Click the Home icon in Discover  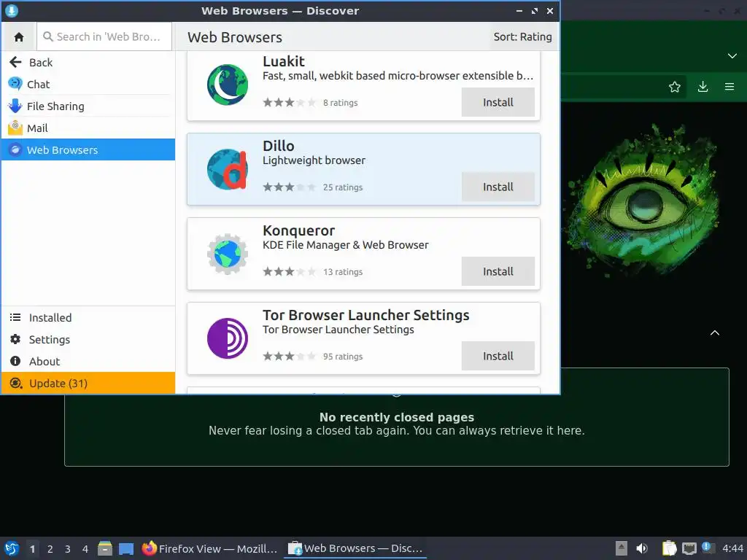[19, 36]
